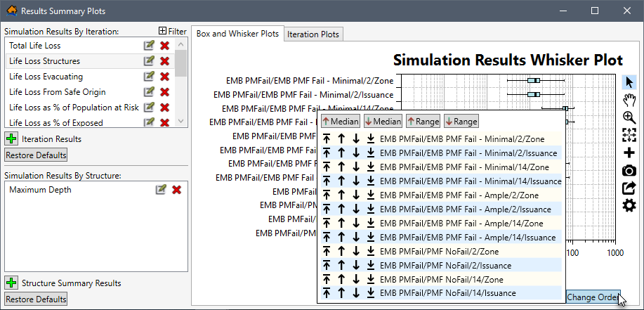Delete the Life Loss Evacuating result
The image size is (644, 310).
pyautogui.click(x=165, y=77)
